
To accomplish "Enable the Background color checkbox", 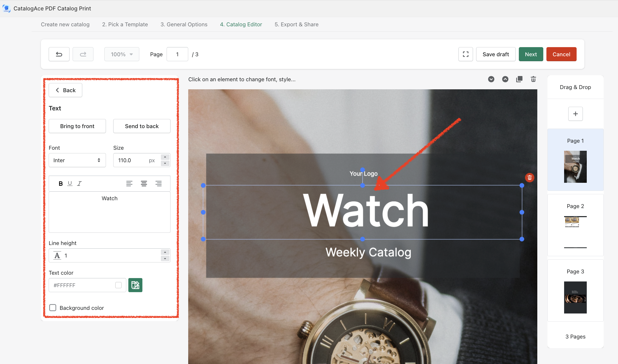I will click(53, 308).
